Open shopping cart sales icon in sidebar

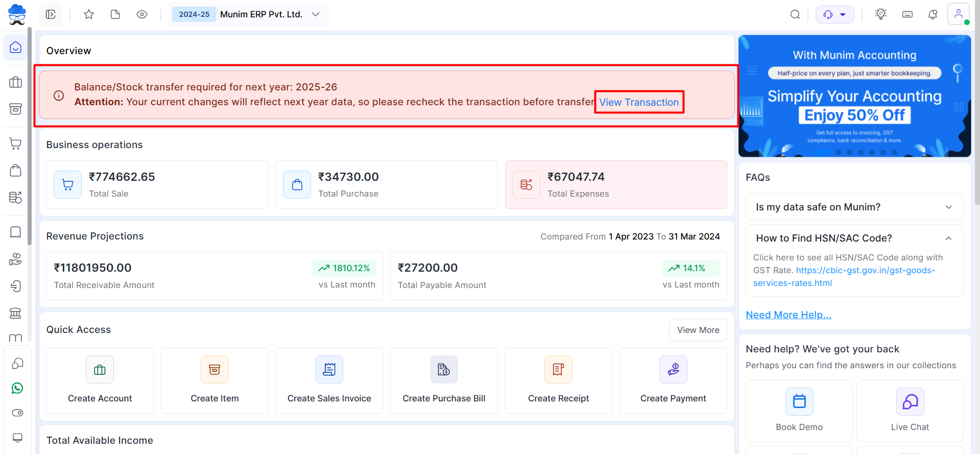click(x=16, y=144)
